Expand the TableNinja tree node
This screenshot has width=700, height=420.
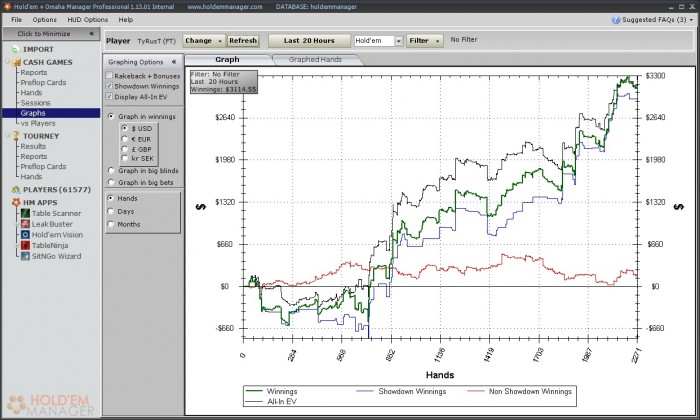pyautogui.click(x=17, y=245)
